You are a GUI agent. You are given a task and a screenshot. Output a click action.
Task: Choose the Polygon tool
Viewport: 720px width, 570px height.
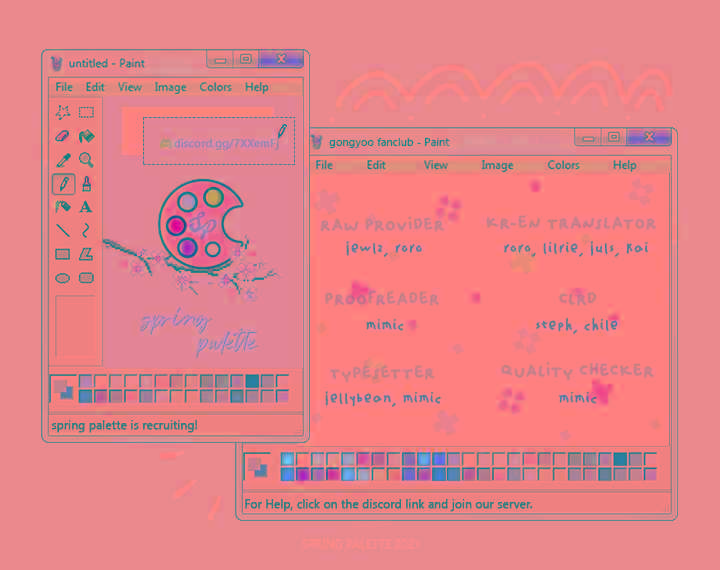[87, 254]
